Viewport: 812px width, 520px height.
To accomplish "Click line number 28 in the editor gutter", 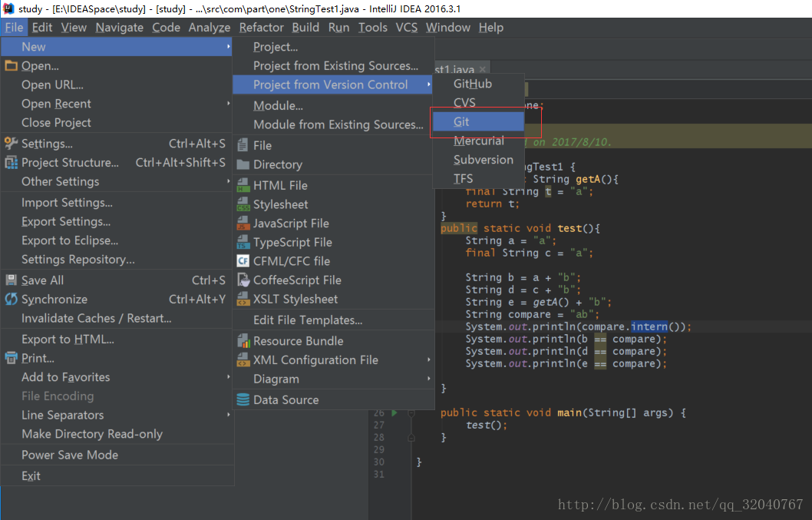I will coord(379,437).
